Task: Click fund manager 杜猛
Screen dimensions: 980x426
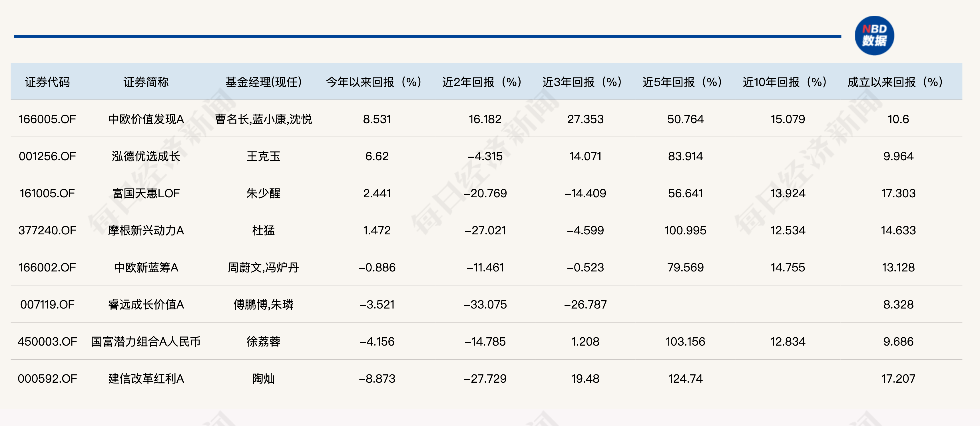Action: click(263, 230)
